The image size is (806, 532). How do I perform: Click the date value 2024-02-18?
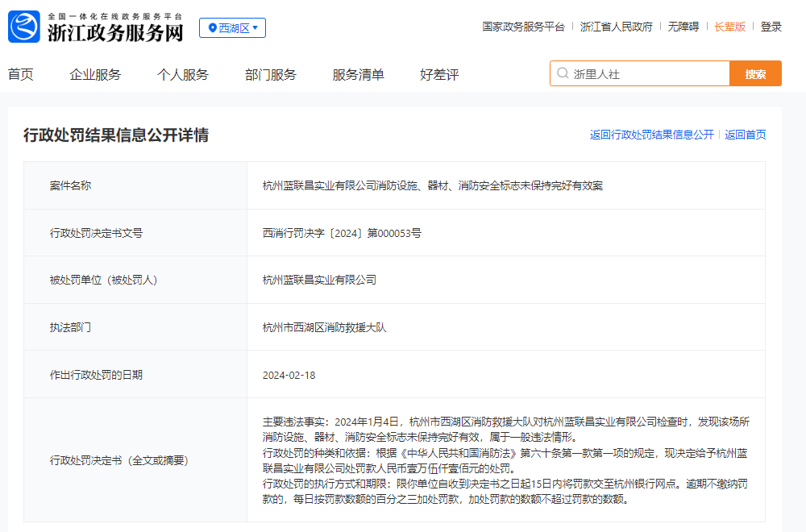pyautogui.click(x=289, y=376)
